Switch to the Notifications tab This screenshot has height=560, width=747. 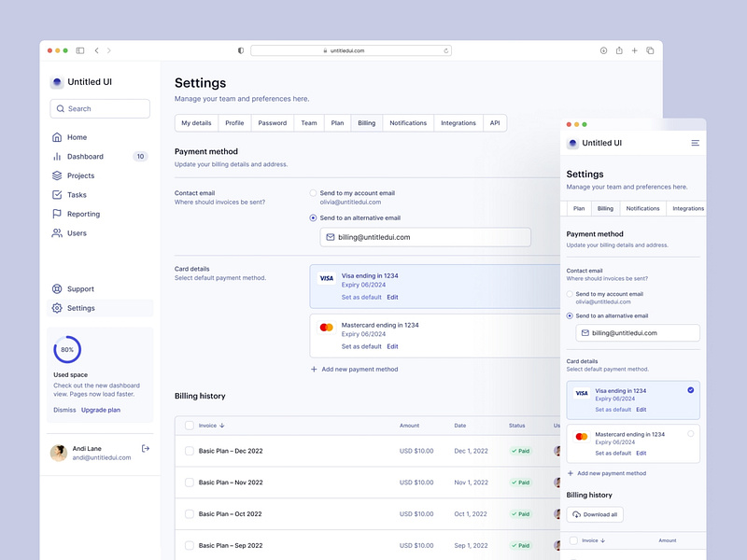[408, 123]
